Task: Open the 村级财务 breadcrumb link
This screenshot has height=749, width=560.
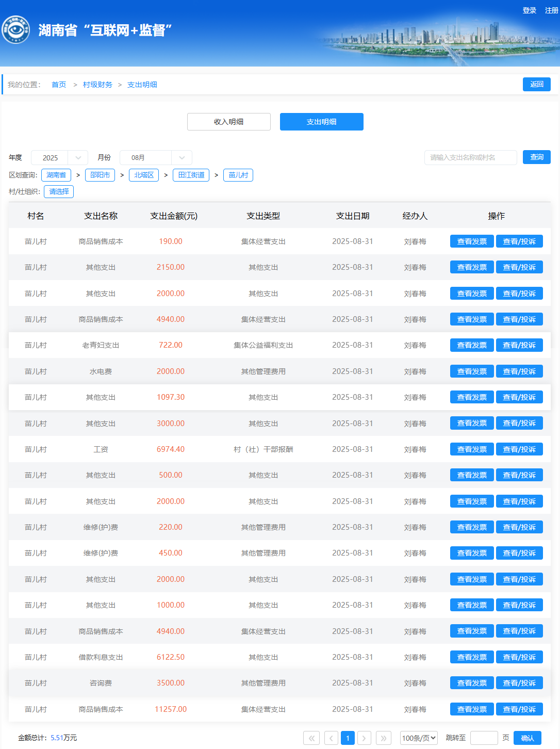Action: coord(97,85)
